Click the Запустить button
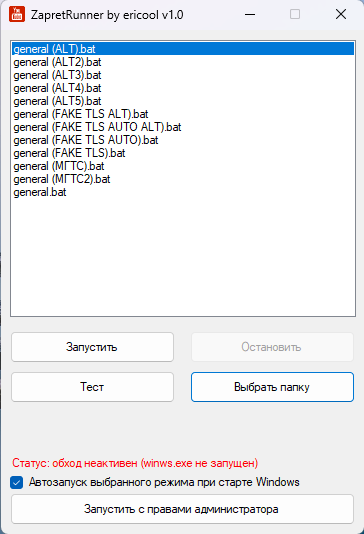 [92, 347]
